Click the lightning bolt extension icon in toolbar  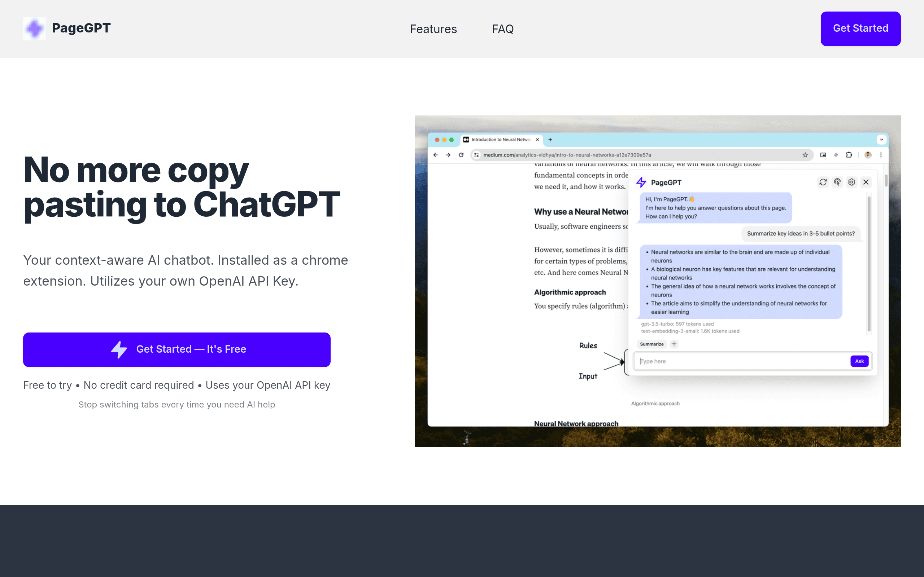tap(836, 155)
